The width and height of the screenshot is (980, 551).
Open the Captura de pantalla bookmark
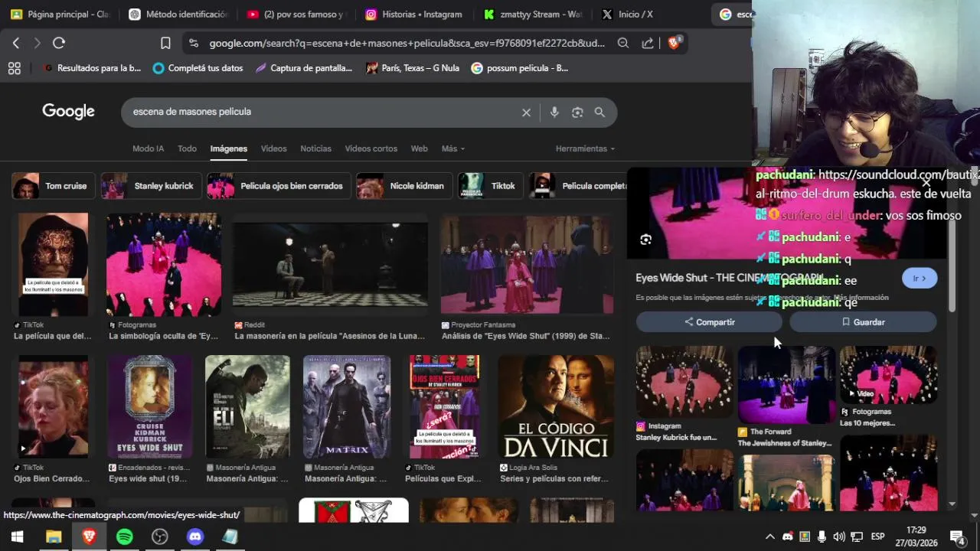tap(304, 68)
